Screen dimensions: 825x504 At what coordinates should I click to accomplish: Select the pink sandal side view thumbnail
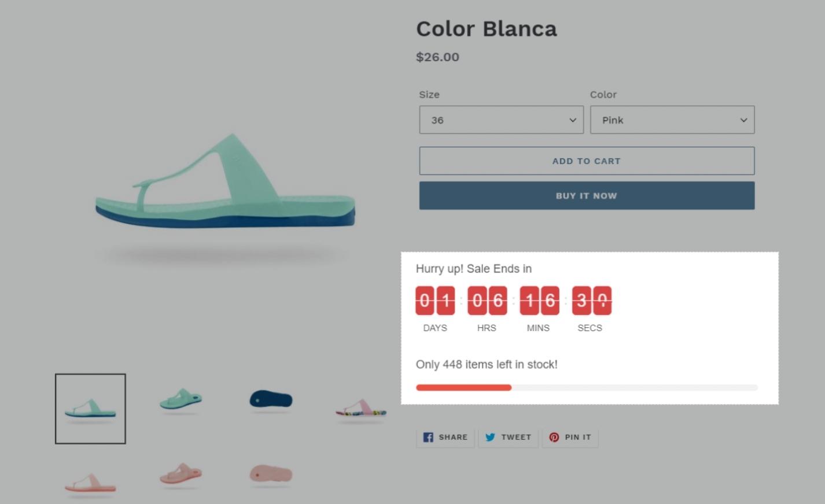90,483
